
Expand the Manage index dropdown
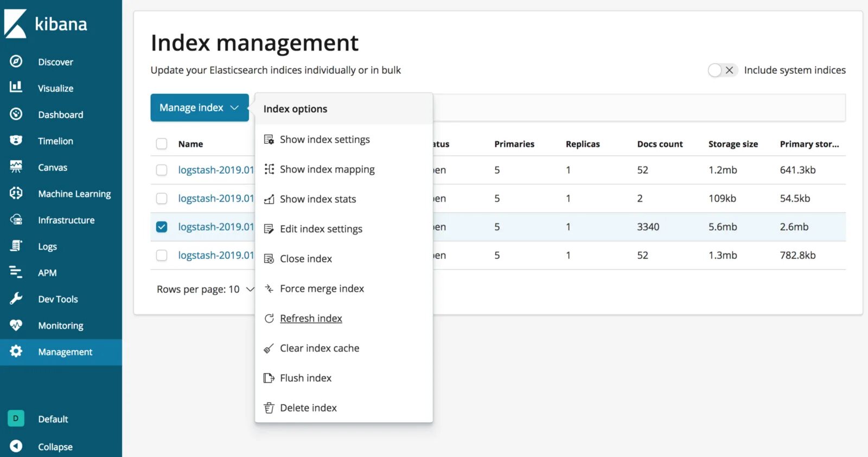(x=200, y=107)
